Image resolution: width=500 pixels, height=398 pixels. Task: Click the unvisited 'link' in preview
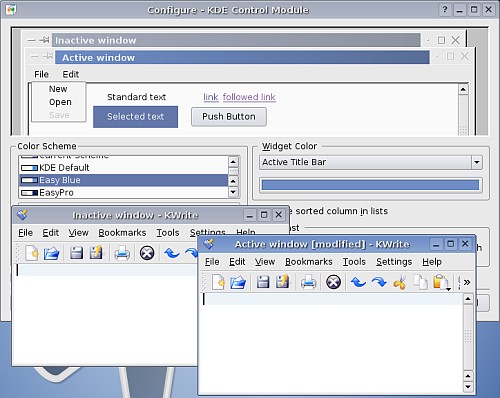click(211, 97)
